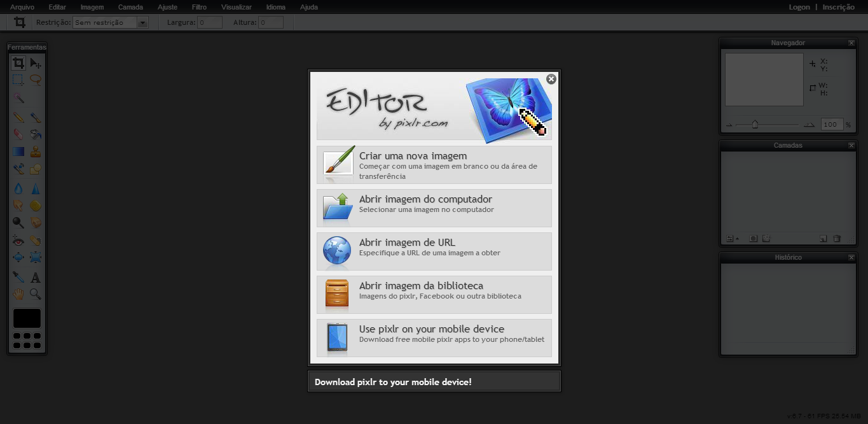868x424 pixels.
Task: Choose Abrir imagem do computador
Action: pyautogui.click(x=434, y=208)
